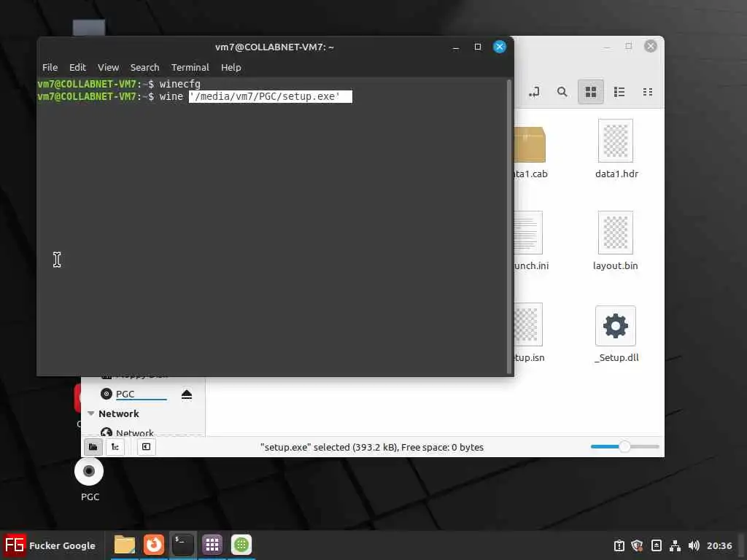The height and width of the screenshot is (560, 747).
Task: Select the launch.ini file icon
Action: click(x=529, y=233)
